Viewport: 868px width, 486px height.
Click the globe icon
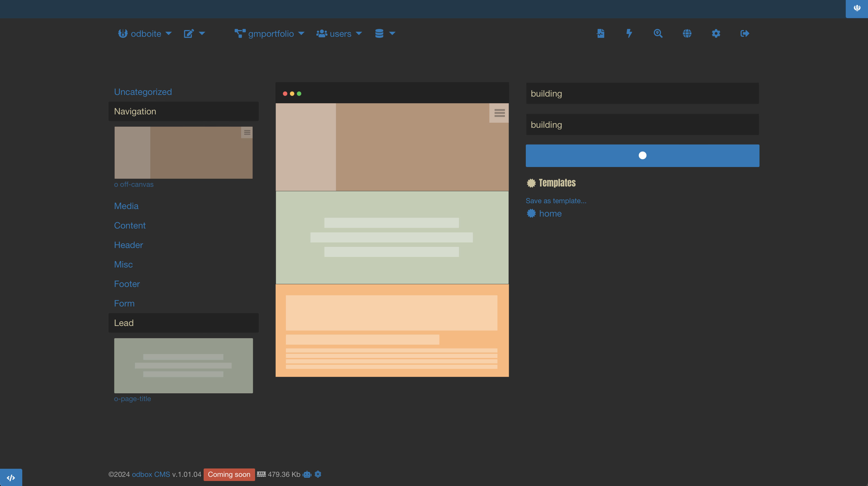point(687,33)
